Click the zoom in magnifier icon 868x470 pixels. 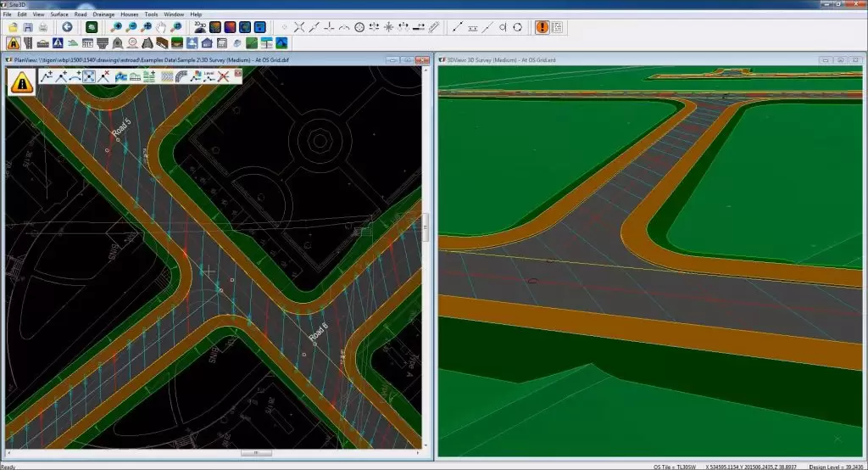[x=116, y=27]
